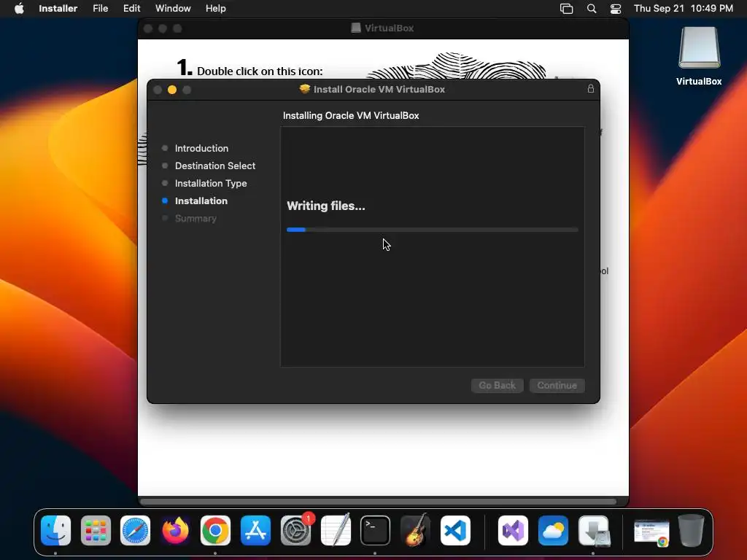Click the Go Back button
Viewport: 747px width, 560px height.
497,385
